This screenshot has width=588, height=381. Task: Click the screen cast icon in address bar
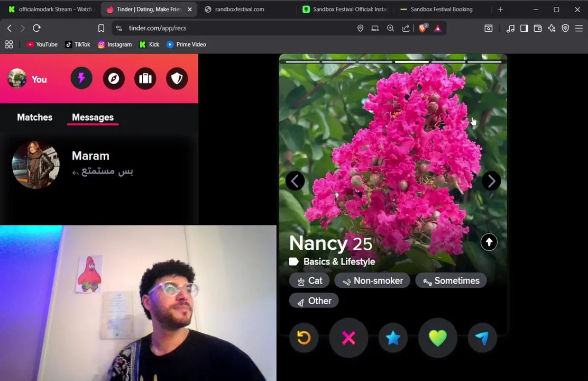tap(375, 28)
